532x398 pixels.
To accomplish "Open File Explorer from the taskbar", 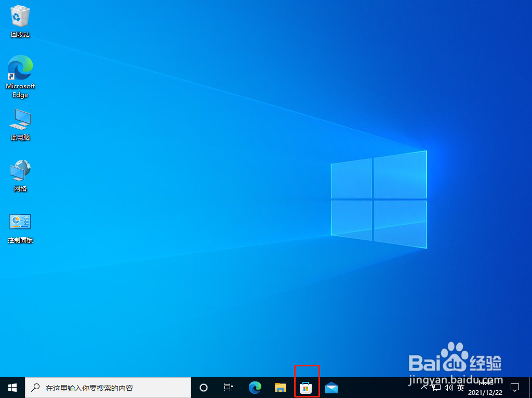I will pos(280,387).
